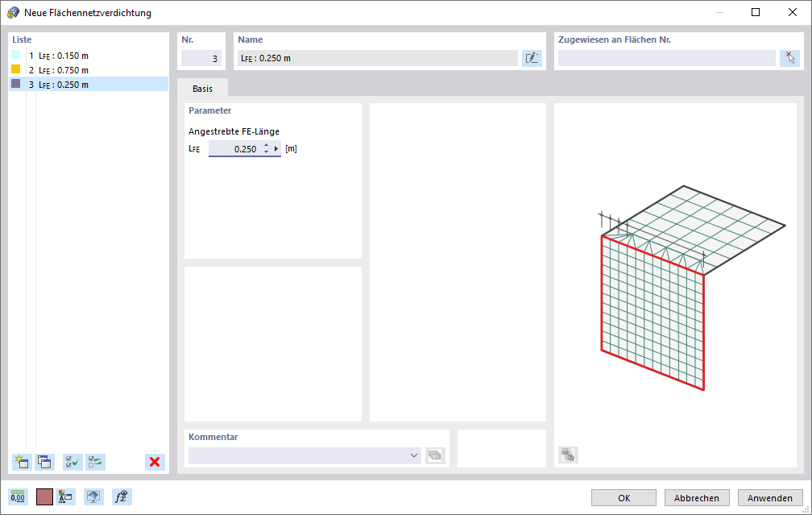
Task: Click cyan color swatch of item 1
Action: click(x=16, y=55)
